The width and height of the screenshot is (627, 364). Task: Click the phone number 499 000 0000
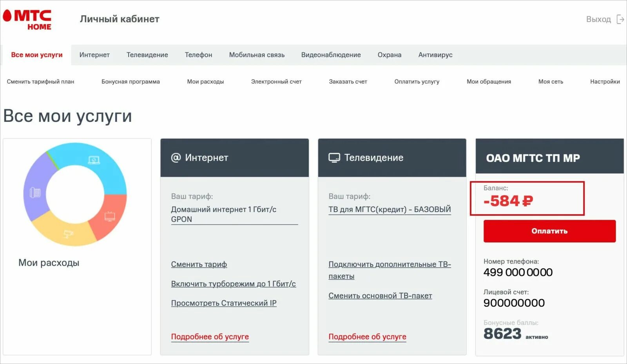point(518,272)
